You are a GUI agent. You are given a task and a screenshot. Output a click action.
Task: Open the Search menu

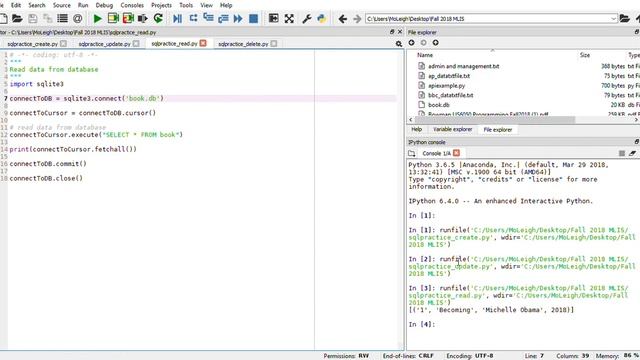[x=37, y=5]
